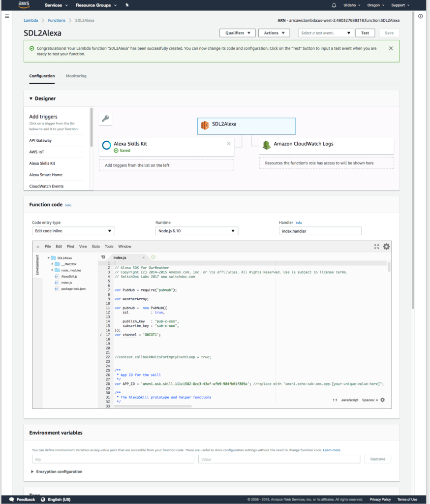The image size is (430, 504).
Task: Expand the __MACOSX folder
Action: (x=52, y=264)
